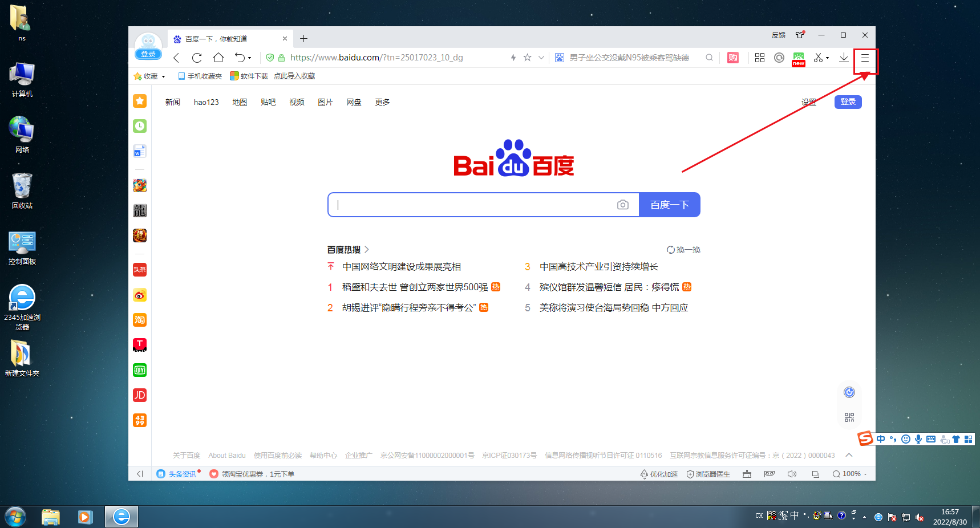
Task: Open the 视频 navigation item
Action: (297, 102)
